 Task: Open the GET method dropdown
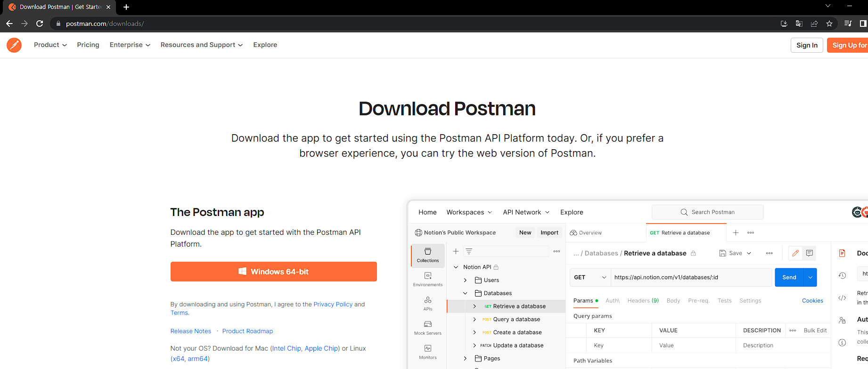click(x=590, y=278)
